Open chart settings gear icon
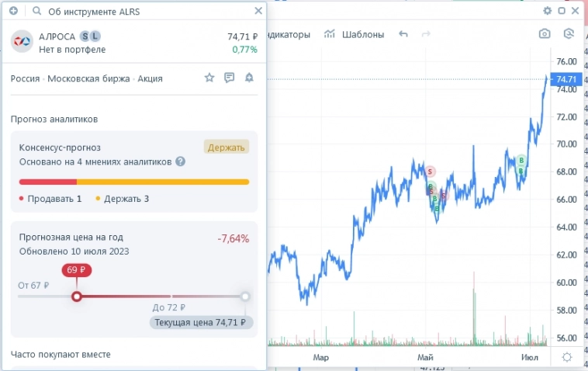 click(547, 11)
